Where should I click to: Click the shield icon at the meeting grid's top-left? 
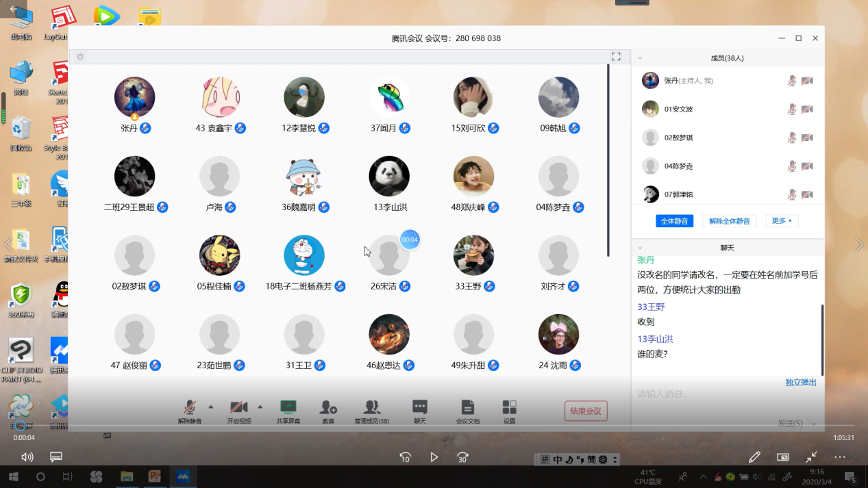(80, 57)
